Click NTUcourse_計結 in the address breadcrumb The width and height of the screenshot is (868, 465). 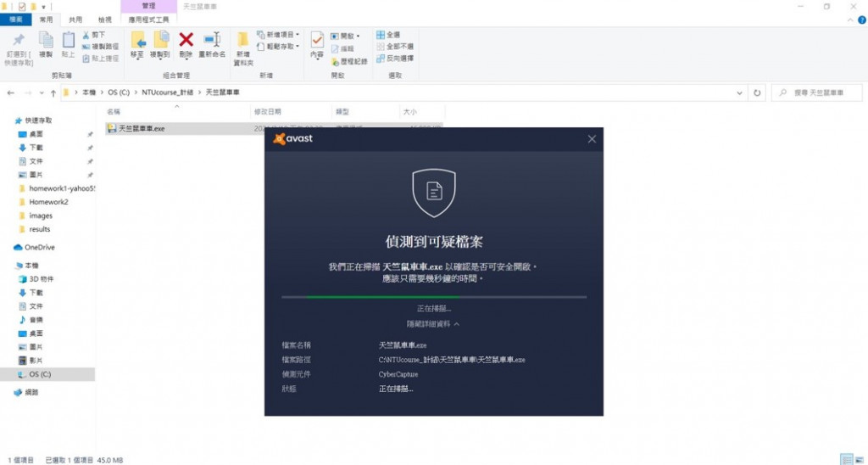point(167,93)
